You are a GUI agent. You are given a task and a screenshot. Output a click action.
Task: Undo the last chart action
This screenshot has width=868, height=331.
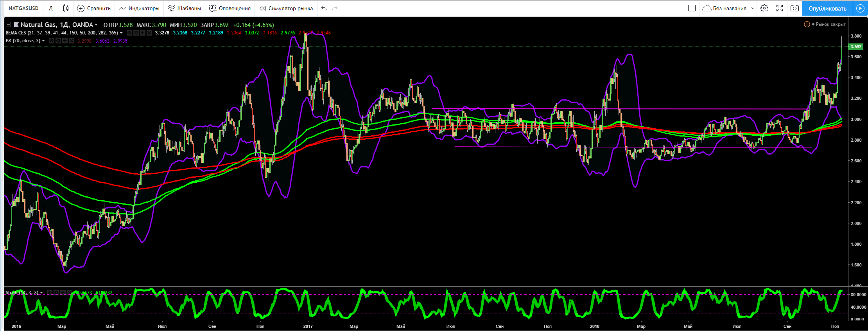tap(324, 8)
